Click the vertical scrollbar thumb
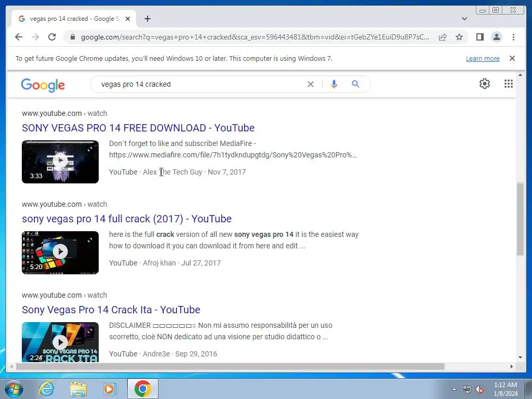 520,219
